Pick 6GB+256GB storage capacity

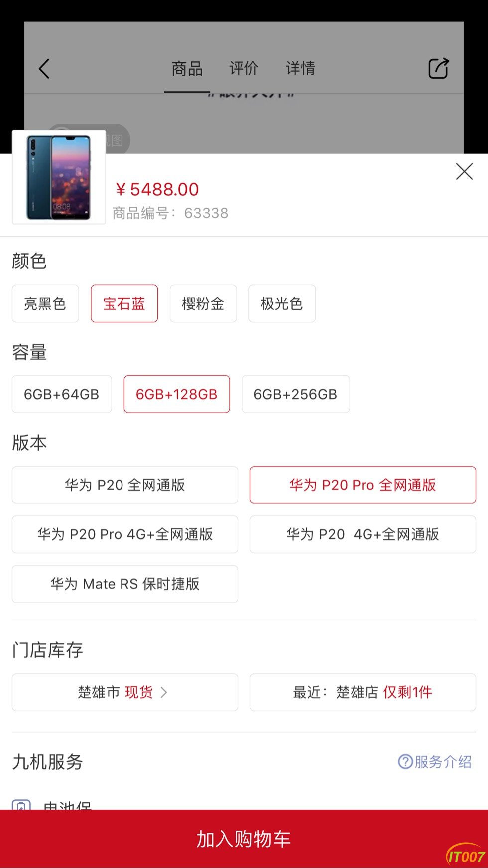coord(296,394)
